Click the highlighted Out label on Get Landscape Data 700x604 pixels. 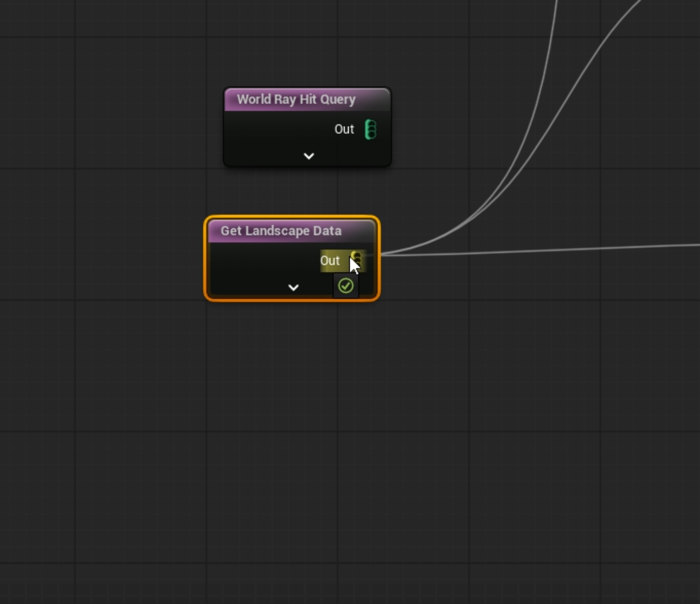[330, 261]
